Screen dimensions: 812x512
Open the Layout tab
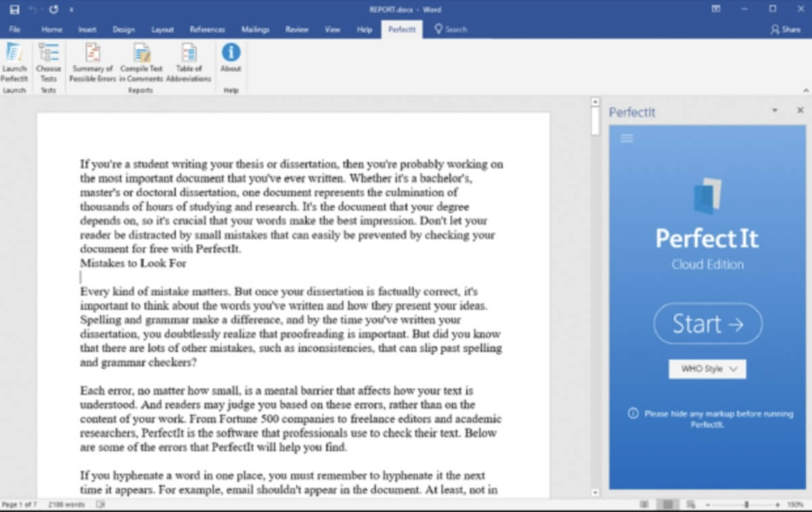point(162,30)
